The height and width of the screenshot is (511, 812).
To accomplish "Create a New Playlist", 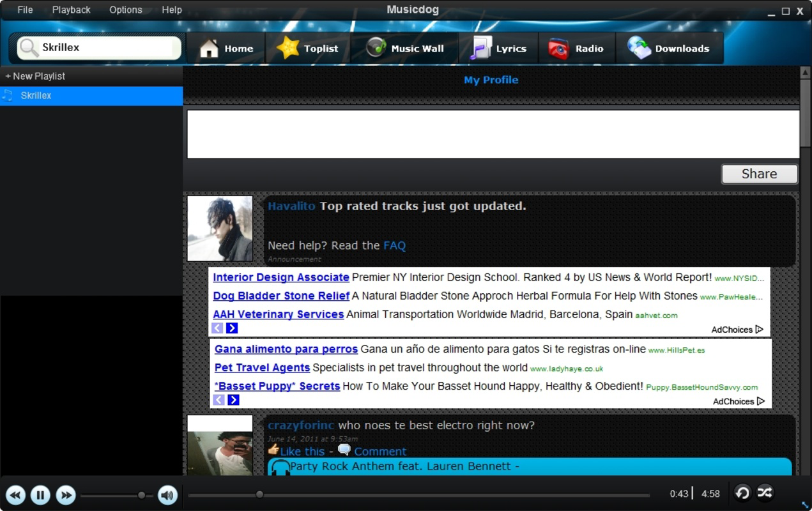I will pos(35,76).
